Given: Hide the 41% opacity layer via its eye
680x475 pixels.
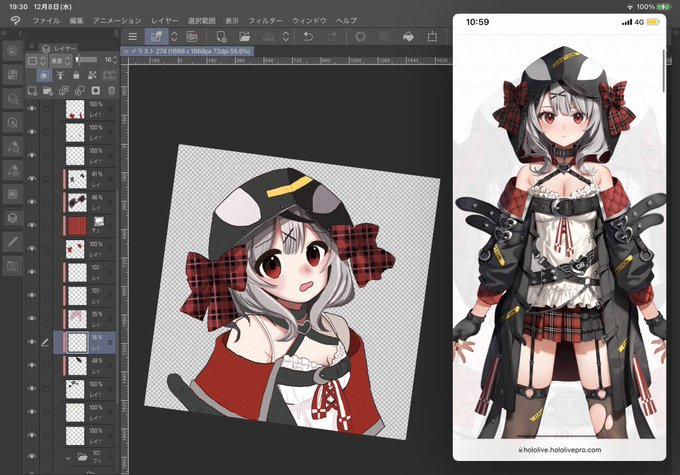Looking at the screenshot, I should (x=32, y=179).
